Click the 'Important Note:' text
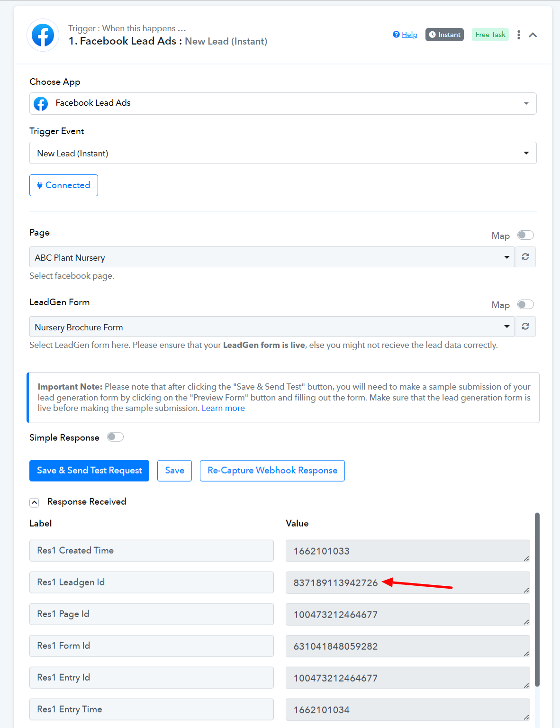 click(x=70, y=387)
